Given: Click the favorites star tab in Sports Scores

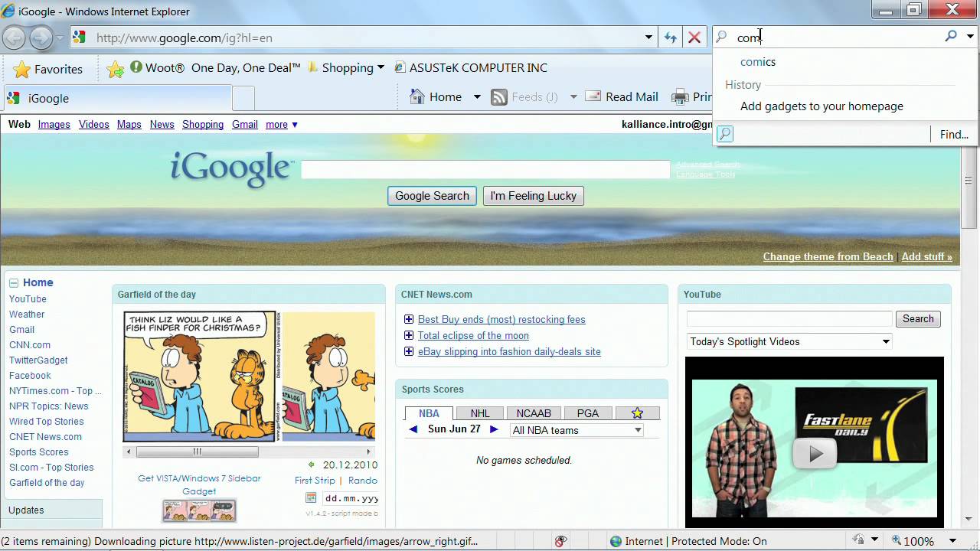Looking at the screenshot, I should coord(637,413).
